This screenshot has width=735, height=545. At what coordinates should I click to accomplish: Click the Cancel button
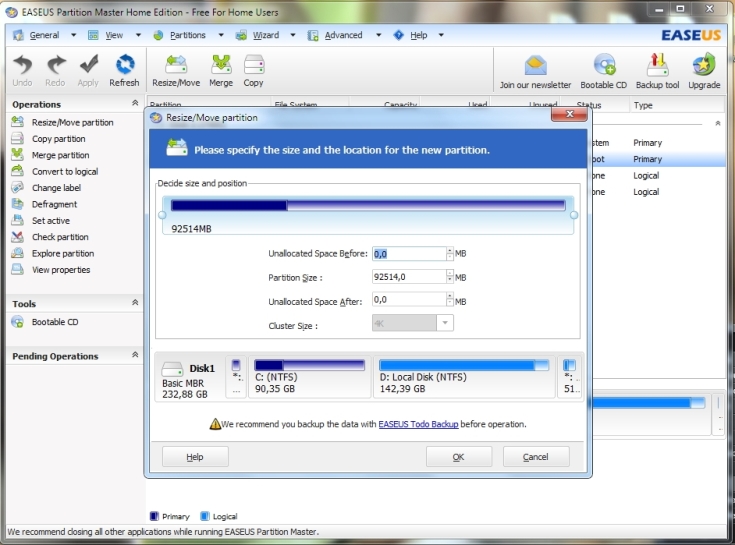pos(536,457)
